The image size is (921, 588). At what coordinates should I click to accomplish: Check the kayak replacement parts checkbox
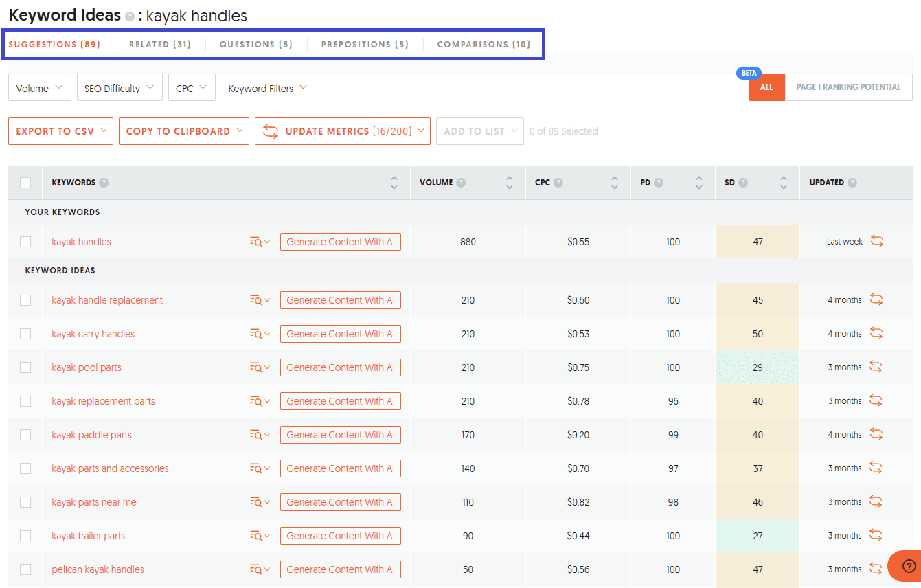tap(25, 401)
